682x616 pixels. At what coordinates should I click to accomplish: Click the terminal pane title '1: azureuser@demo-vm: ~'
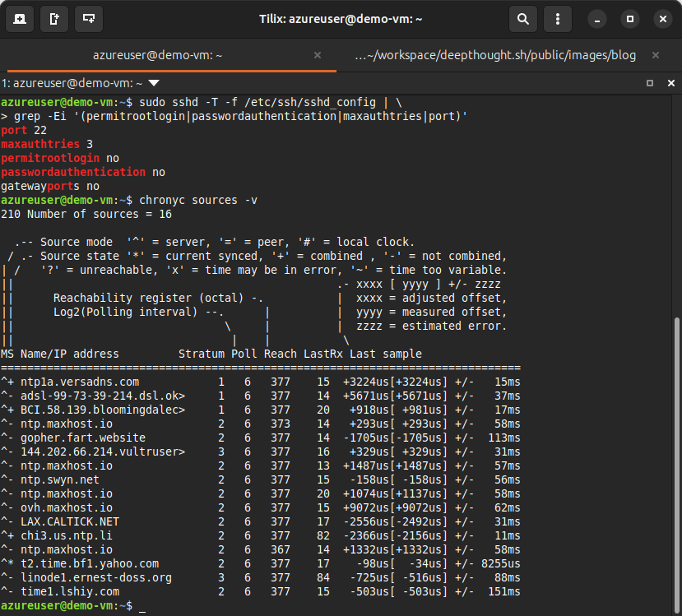click(72, 83)
